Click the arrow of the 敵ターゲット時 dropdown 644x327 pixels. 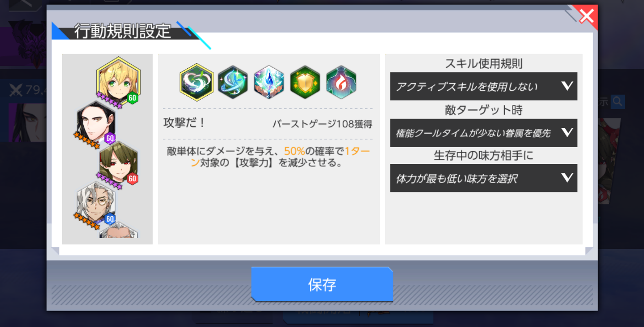567,132
